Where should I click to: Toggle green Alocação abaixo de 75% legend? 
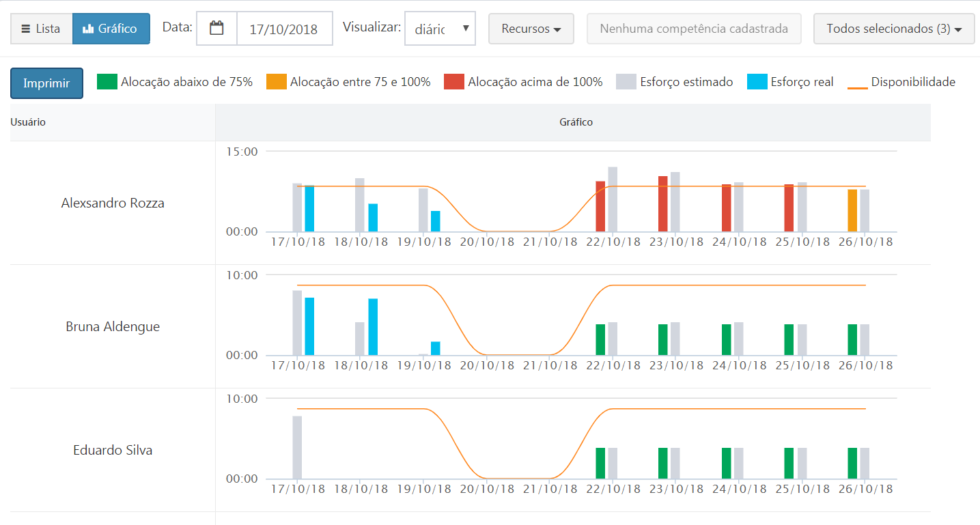(107, 82)
